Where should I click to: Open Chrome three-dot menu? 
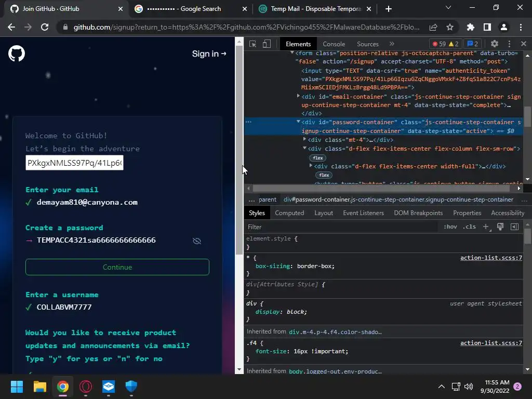[521, 27]
